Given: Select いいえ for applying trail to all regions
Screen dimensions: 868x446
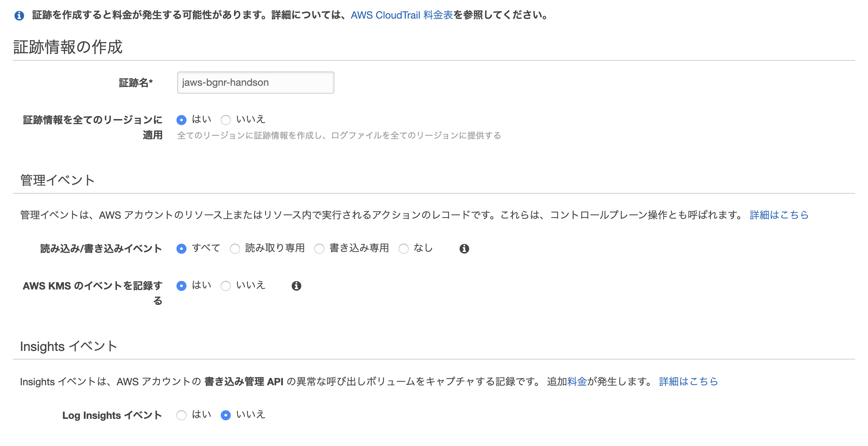Looking at the screenshot, I should click(x=226, y=120).
